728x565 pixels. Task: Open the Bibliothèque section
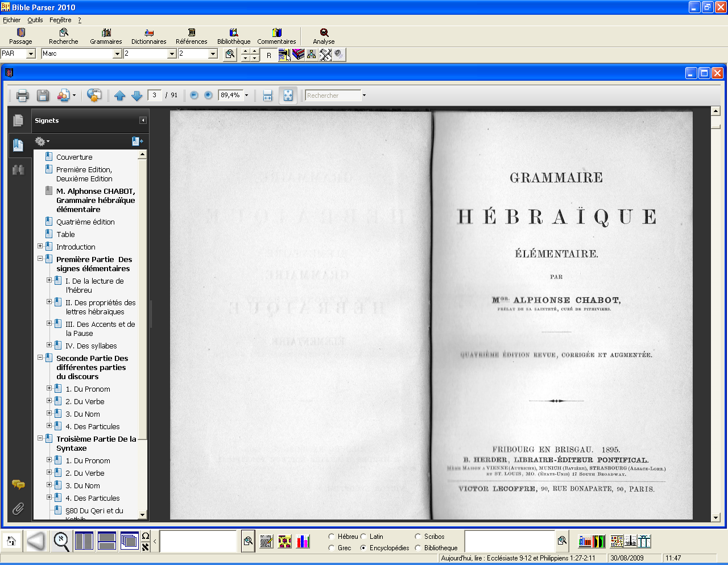tap(234, 36)
